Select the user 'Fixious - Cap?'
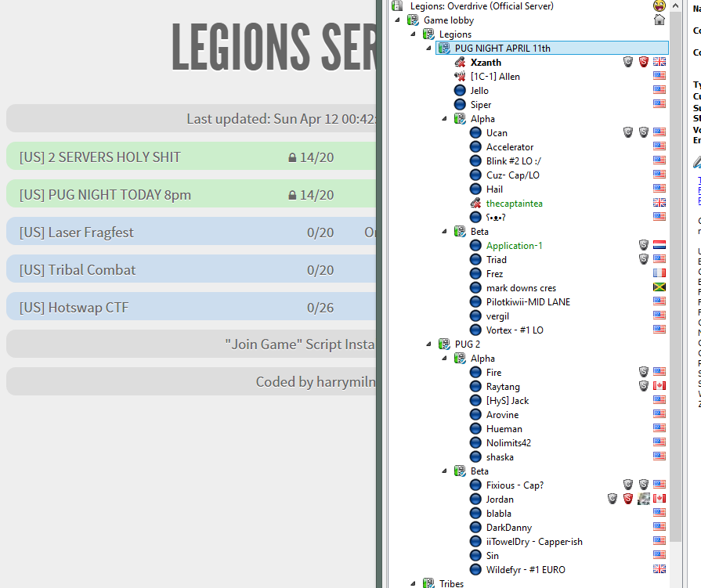701x588 pixels. point(515,485)
